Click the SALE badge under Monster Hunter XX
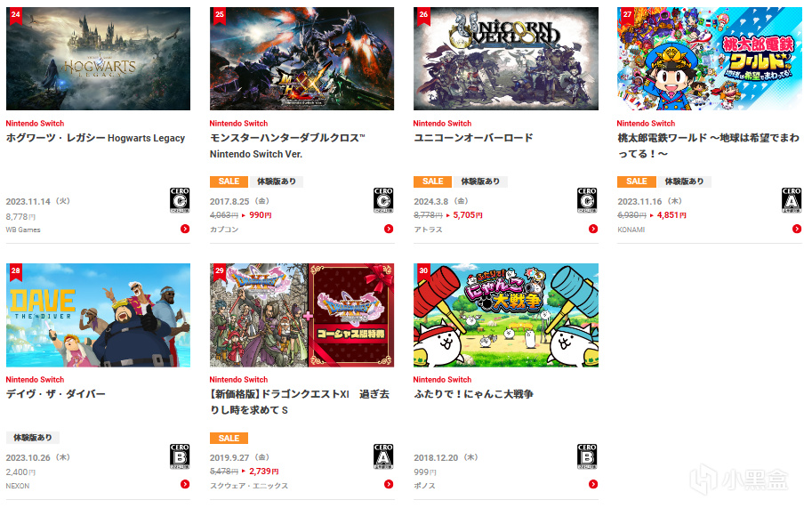 pyautogui.click(x=229, y=181)
